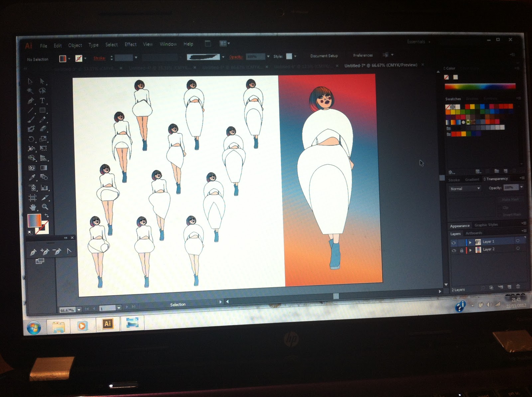Open the artboard number dropdown

coord(119,308)
